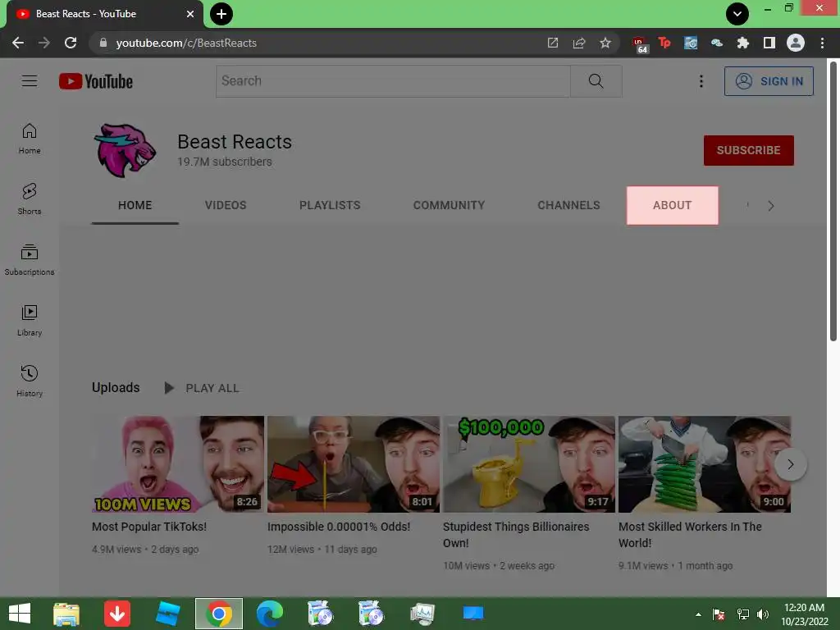Open Subscriptions in the sidebar
Viewport: 840px width, 630px height.
(30, 259)
